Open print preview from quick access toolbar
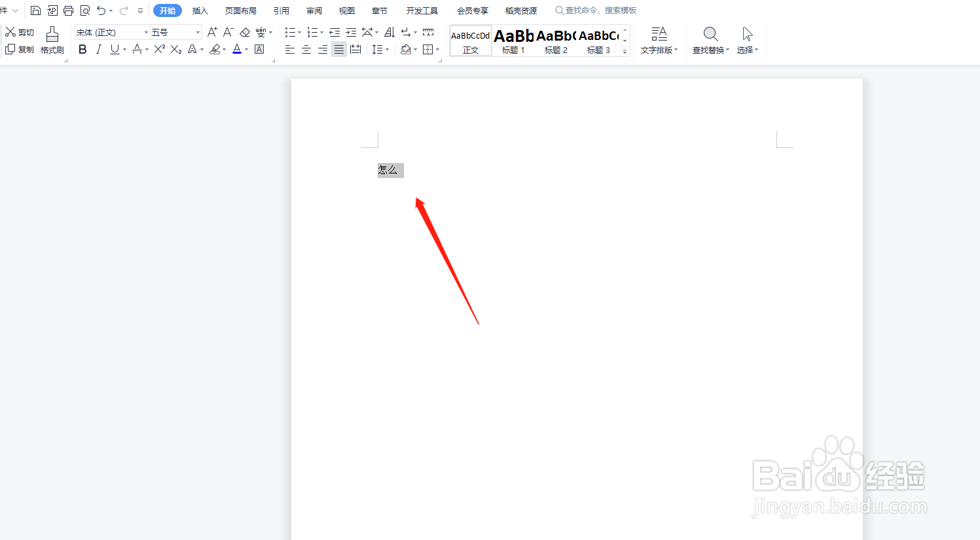Viewport: 980px width, 540px height. click(85, 10)
